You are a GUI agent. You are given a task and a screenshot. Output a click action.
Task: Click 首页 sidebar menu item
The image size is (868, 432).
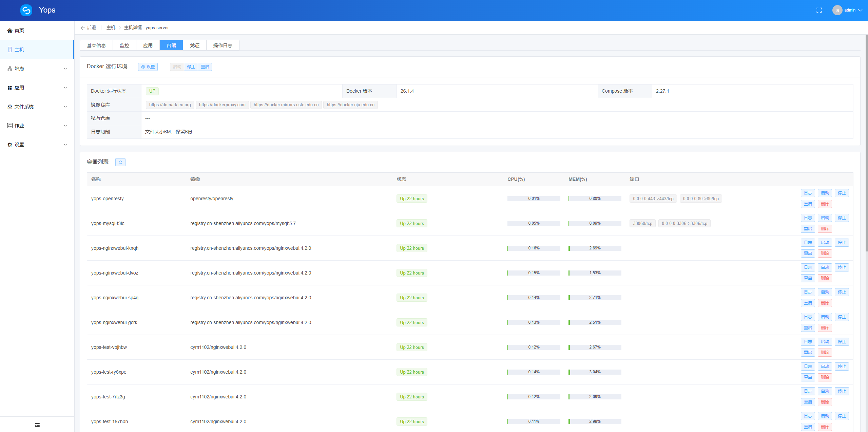(37, 31)
